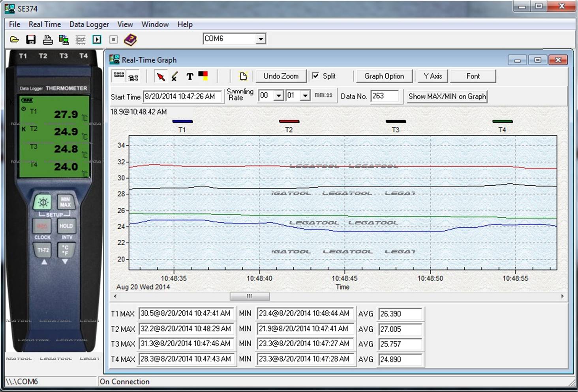Expand the COM6 port dropdown

click(x=261, y=39)
